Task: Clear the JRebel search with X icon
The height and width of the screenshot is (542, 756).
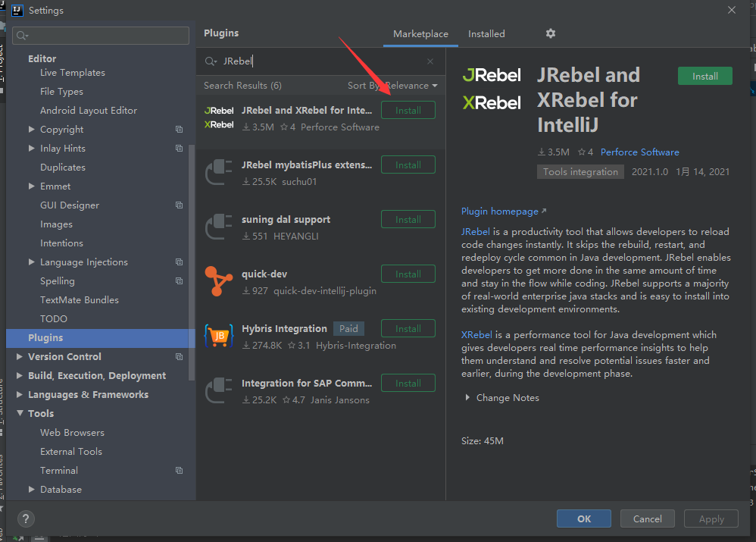Action: click(430, 61)
